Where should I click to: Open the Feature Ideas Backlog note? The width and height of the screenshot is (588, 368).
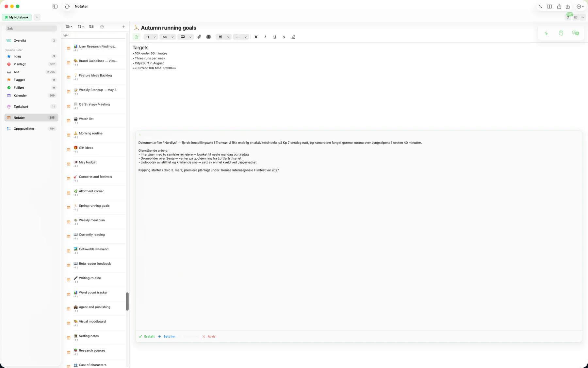click(95, 77)
